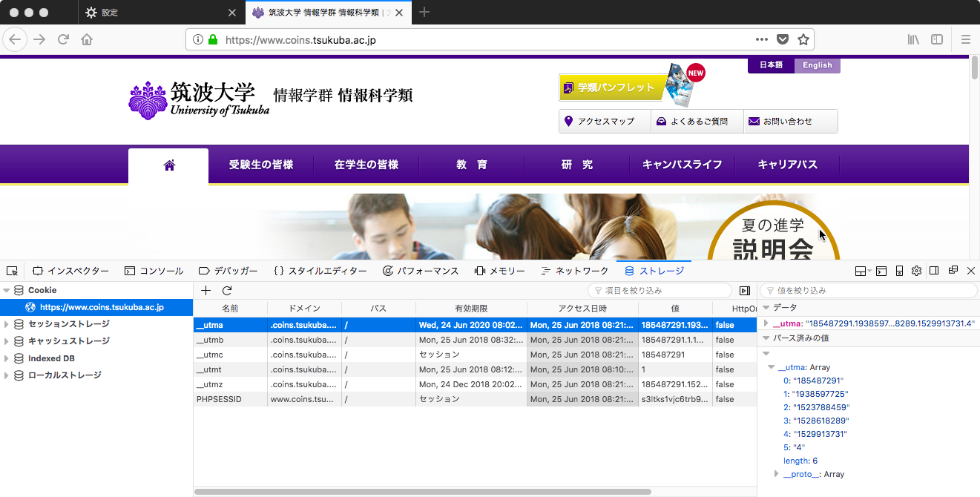Collapse the データ section
980x497 pixels.
point(766,307)
